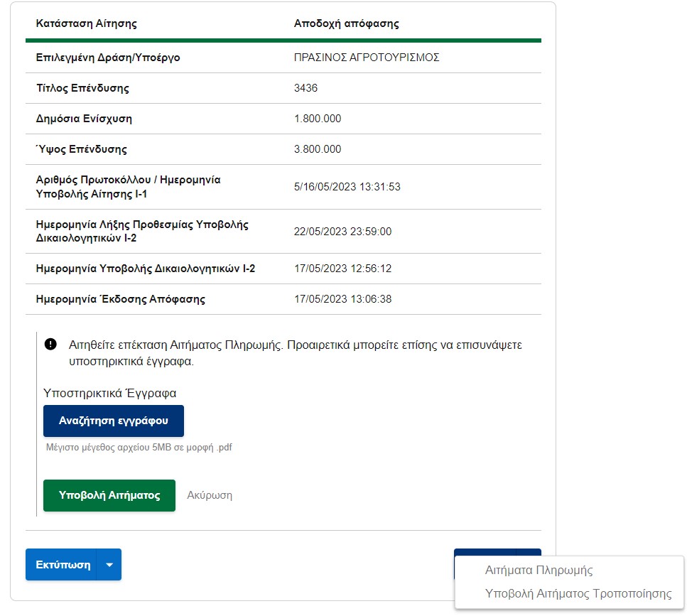Click the file size hint about 5MB pdf
Viewport: 687px width, 616px height.
coord(139,448)
